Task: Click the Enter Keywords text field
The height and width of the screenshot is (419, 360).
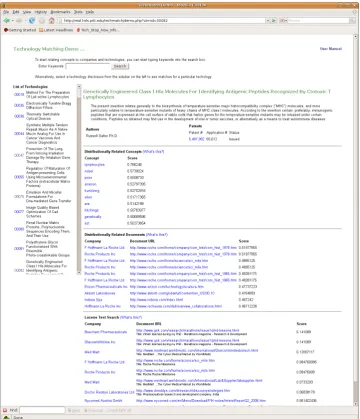Action: (88, 66)
